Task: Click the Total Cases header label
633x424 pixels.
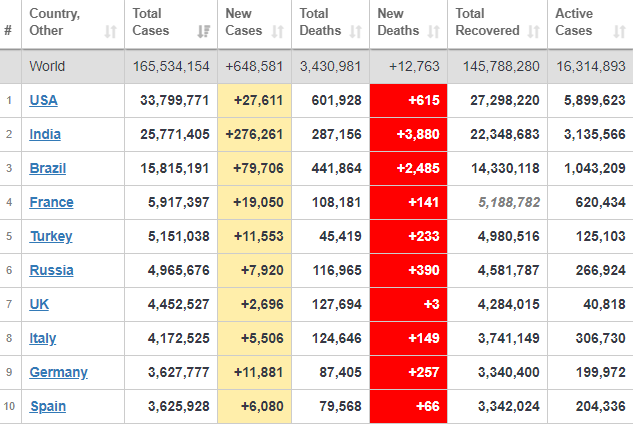Action: [x=151, y=22]
